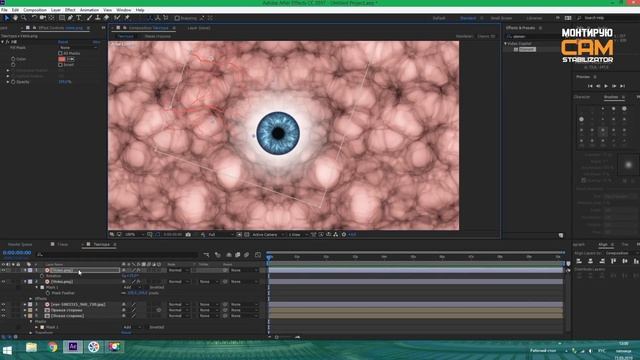The image size is (640, 360).
Task: Open the Composition menu
Action: [x=35, y=10]
